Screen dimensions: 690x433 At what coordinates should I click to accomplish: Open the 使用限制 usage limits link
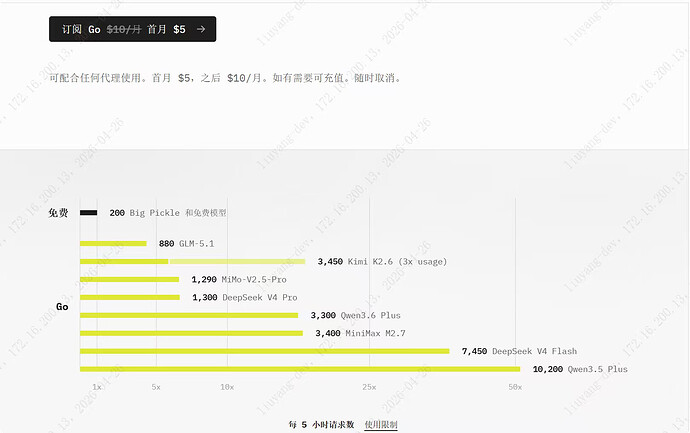tap(381, 425)
